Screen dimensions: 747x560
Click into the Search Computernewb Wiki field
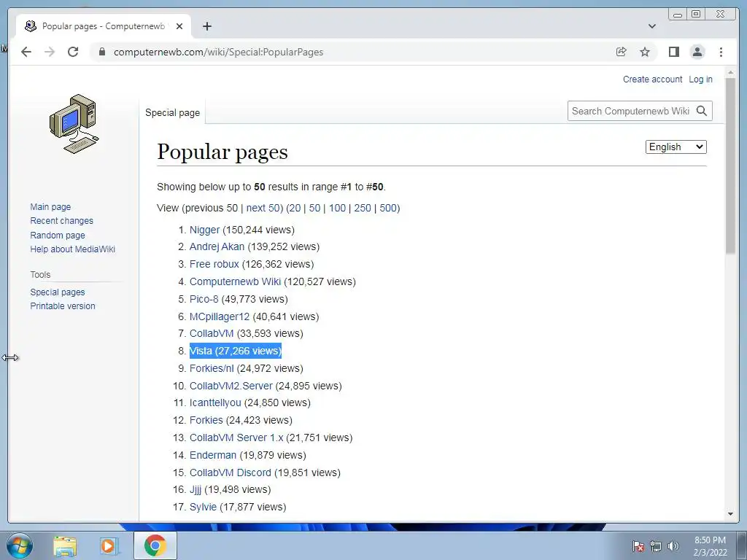tap(630, 111)
